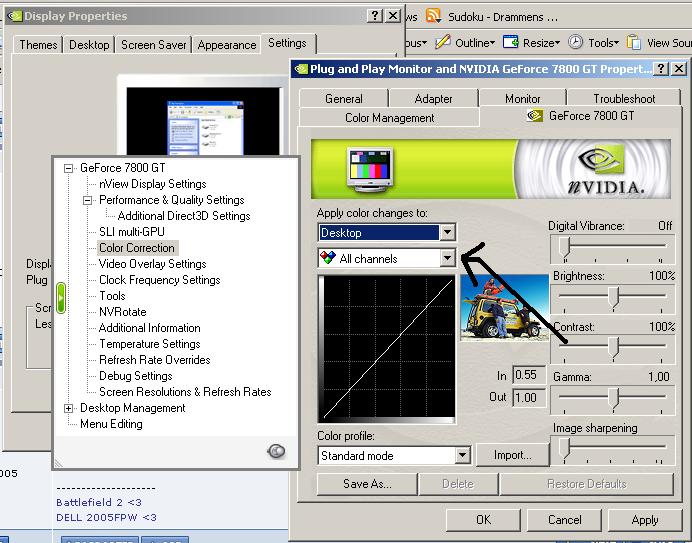Viewport: 692px width, 543px height.
Task: Collapse Performance & Quality Settings node
Action: (x=87, y=200)
